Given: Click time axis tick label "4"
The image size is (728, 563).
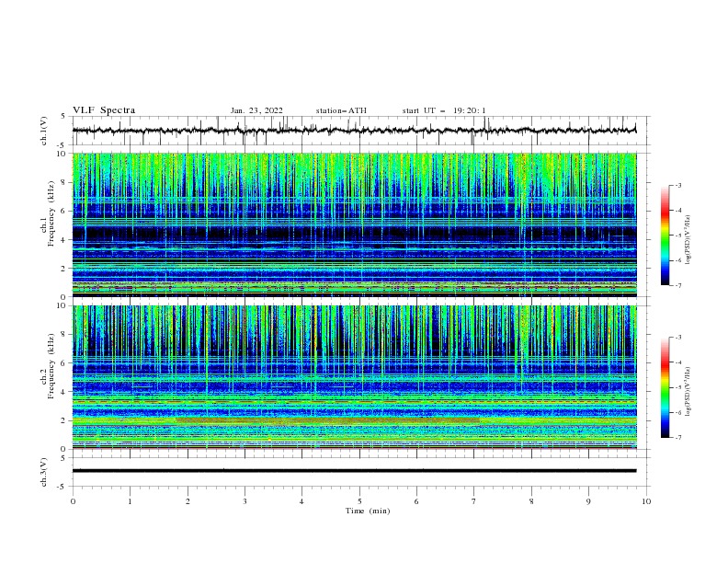Looking at the screenshot, I should [x=301, y=501].
